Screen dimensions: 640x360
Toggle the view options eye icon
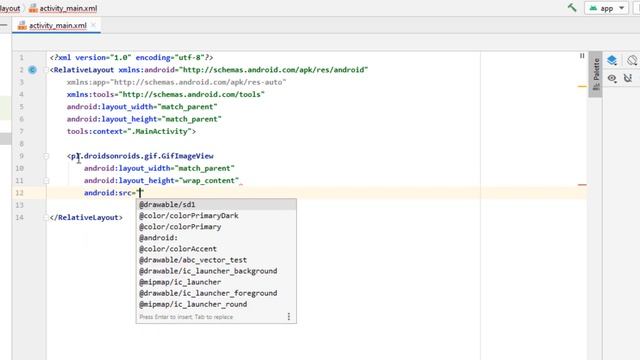(612, 78)
